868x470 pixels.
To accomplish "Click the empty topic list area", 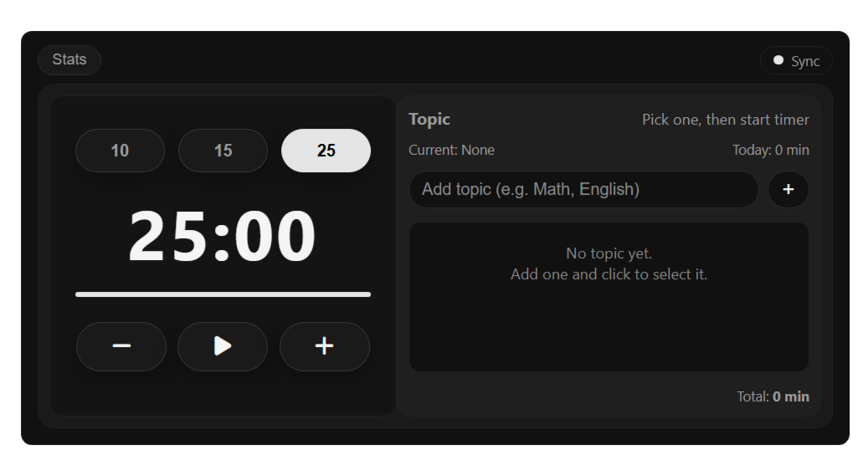I will pyautogui.click(x=609, y=297).
